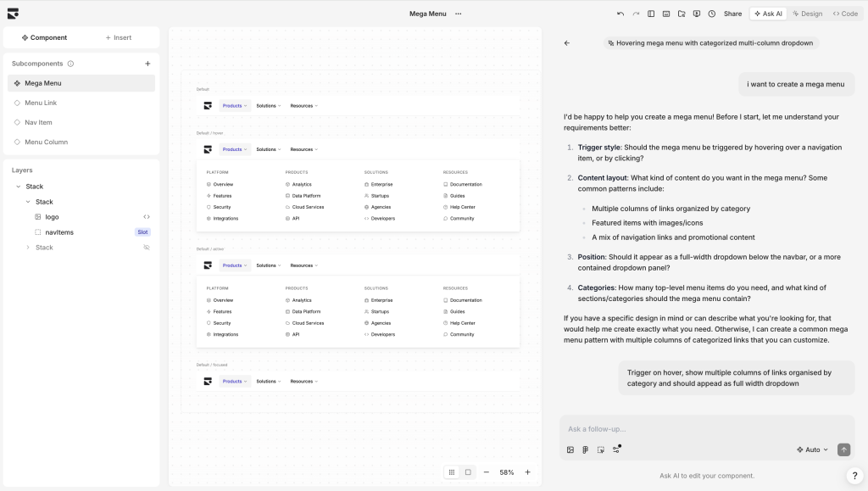Image resolution: width=868 pixels, height=491 pixels.
Task: Toggle the dot grid view button
Action: click(452, 472)
